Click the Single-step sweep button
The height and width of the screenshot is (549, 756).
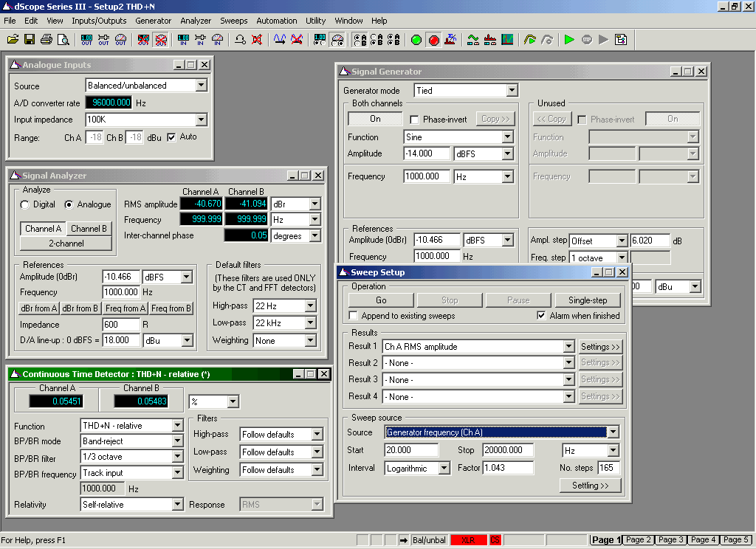[588, 300]
